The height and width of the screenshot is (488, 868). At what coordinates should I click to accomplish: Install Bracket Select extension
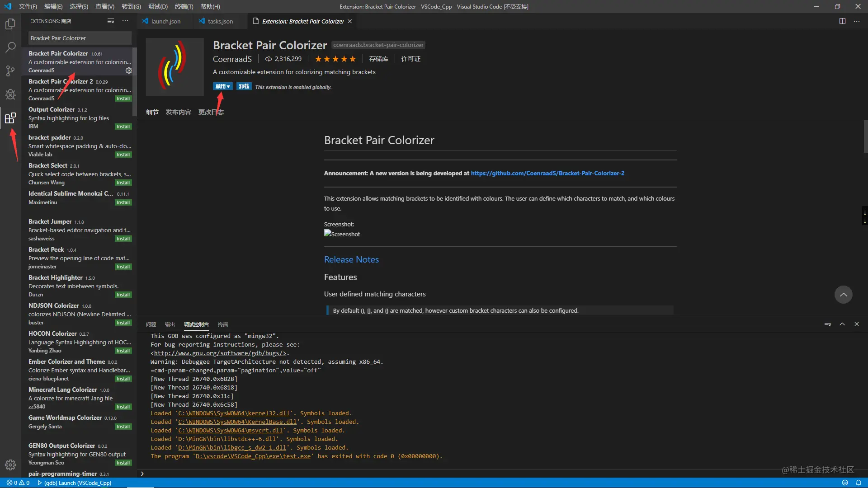coord(123,183)
